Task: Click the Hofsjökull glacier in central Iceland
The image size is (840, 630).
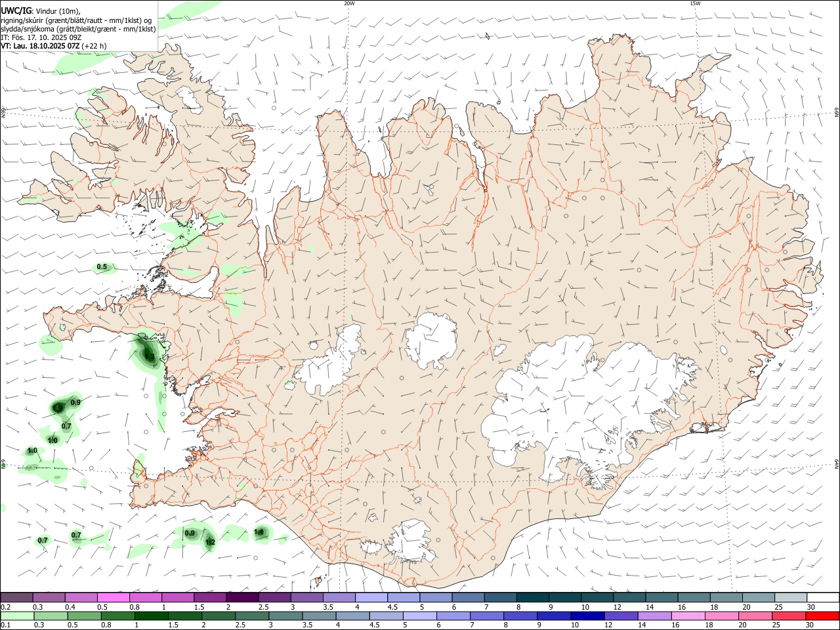Action: point(431,340)
